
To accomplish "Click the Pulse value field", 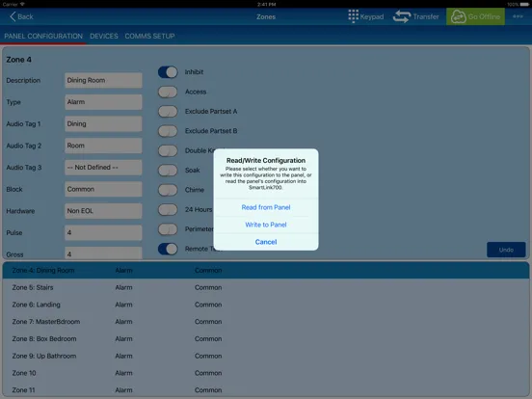I will click(x=103, y=232).
